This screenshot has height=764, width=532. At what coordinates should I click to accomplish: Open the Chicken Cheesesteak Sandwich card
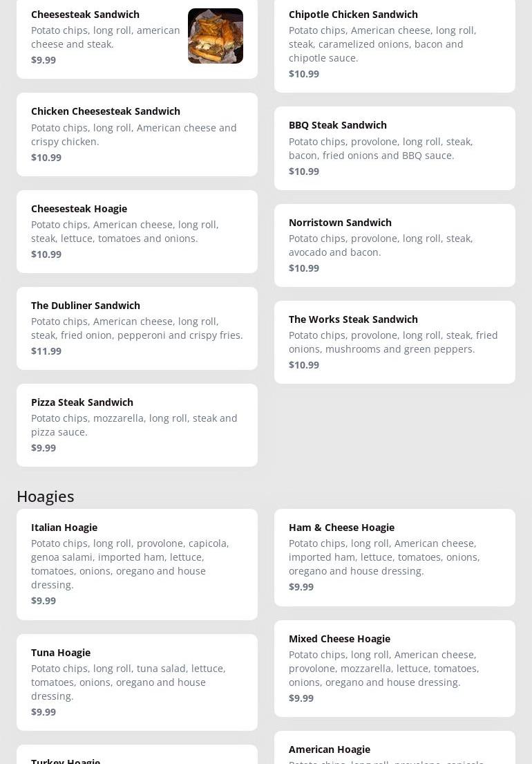coord(137,134)
